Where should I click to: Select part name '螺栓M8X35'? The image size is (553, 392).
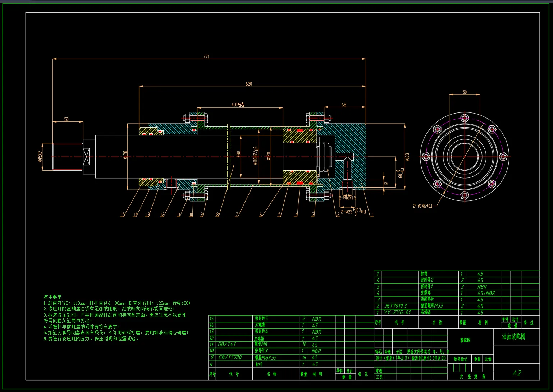pos(266,358)
